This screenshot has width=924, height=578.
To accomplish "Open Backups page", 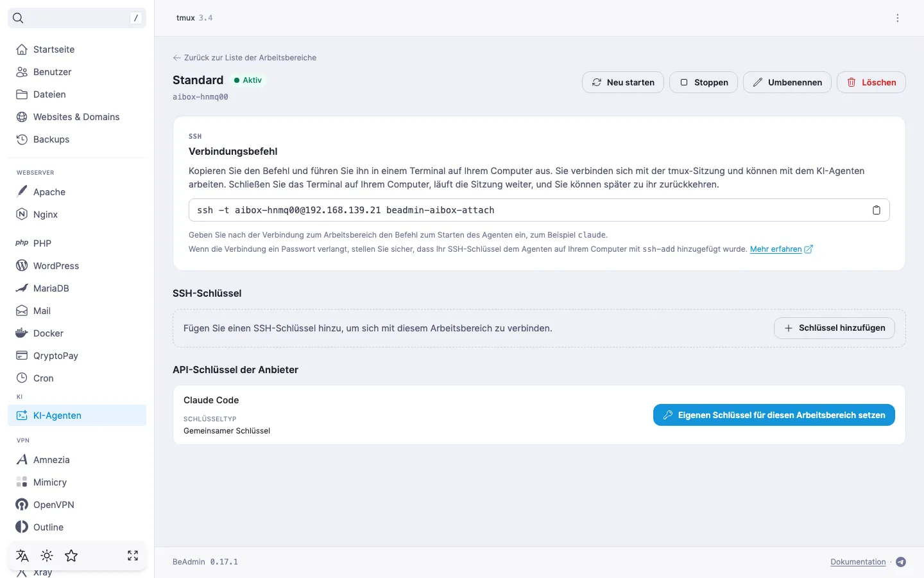I will click(x=77, y=139).
